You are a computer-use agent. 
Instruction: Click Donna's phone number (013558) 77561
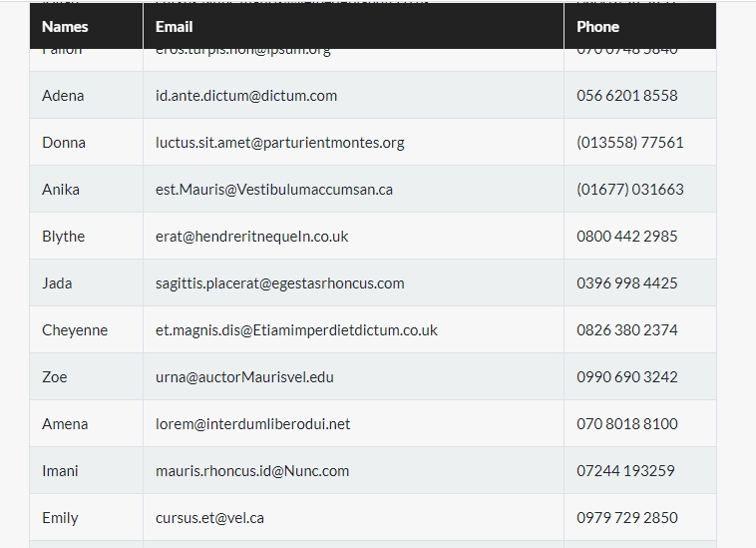(x=629, y=143)
